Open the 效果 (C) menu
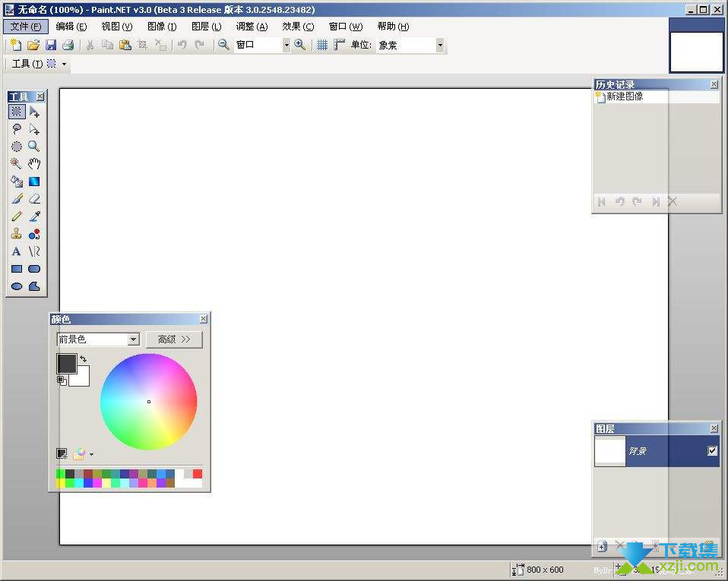This screenshot has width=728, height=581. coord(298,27)
